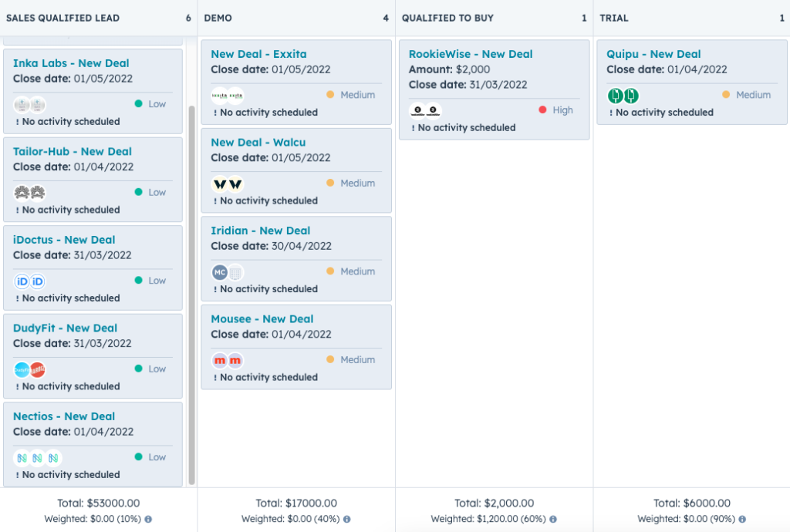Open the "Iridian - New Deal" link

(x=262, y=230)
